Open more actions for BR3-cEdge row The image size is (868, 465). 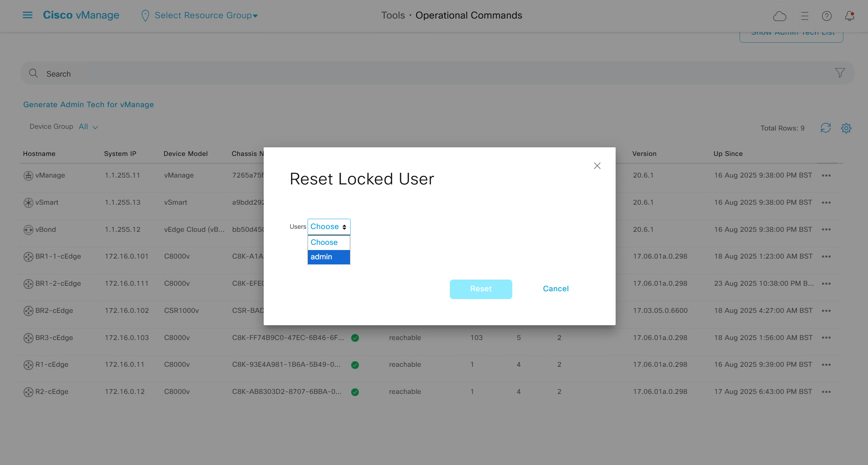[x=826, y=338]
